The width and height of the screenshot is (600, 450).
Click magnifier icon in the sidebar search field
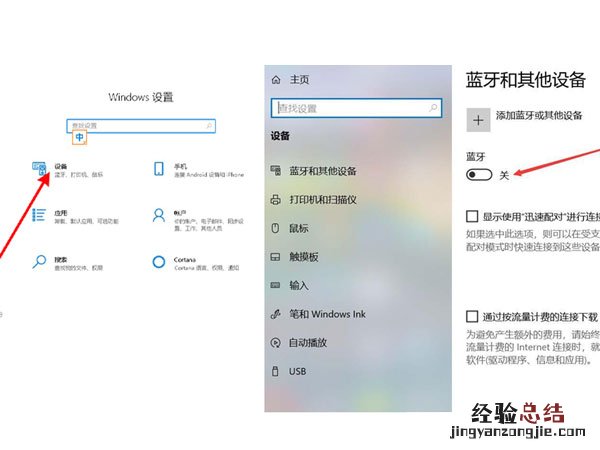click(x=433, y=108)
